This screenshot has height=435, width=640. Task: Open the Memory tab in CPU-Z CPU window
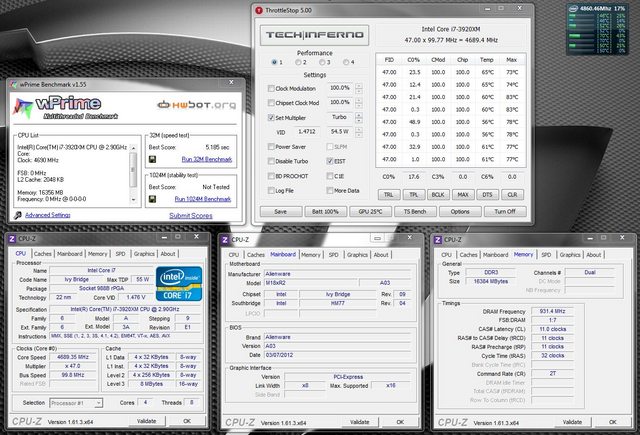tap(98, 254)
